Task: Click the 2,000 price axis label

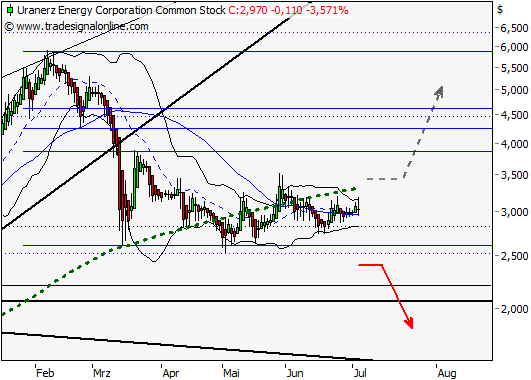Action: (x=514, y=309)
